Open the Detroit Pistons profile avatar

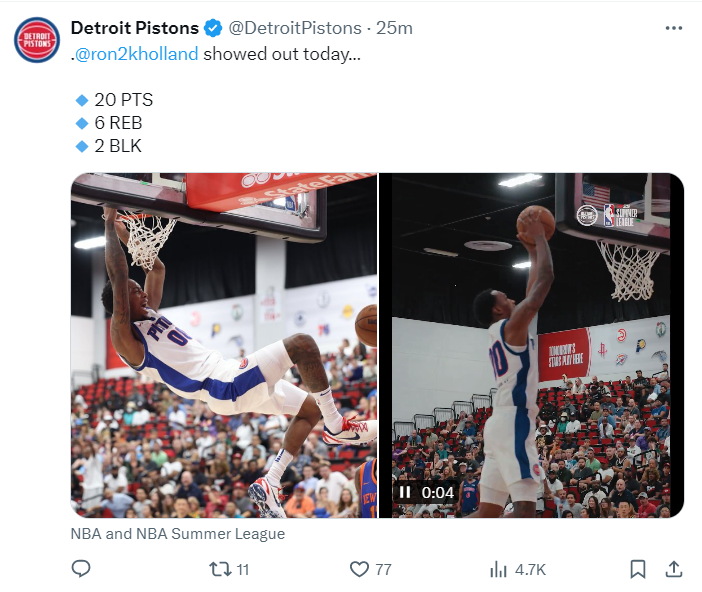click(x=36, y=38)
